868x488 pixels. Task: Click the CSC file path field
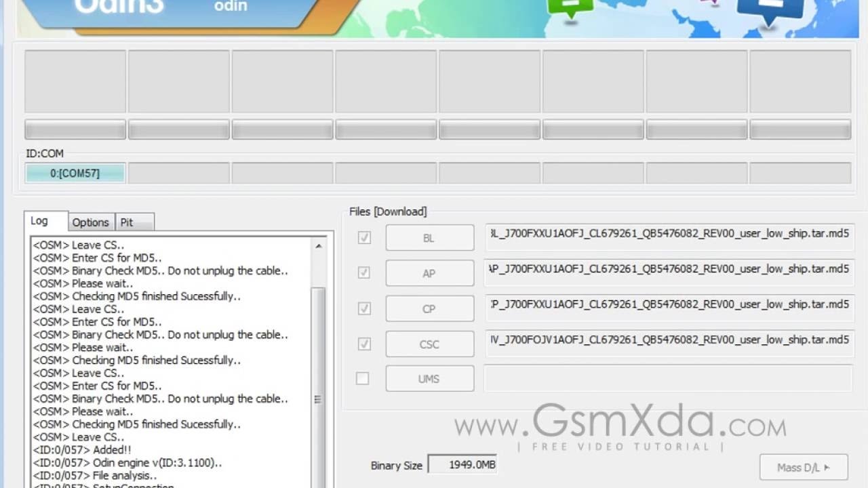pos(669,343)
